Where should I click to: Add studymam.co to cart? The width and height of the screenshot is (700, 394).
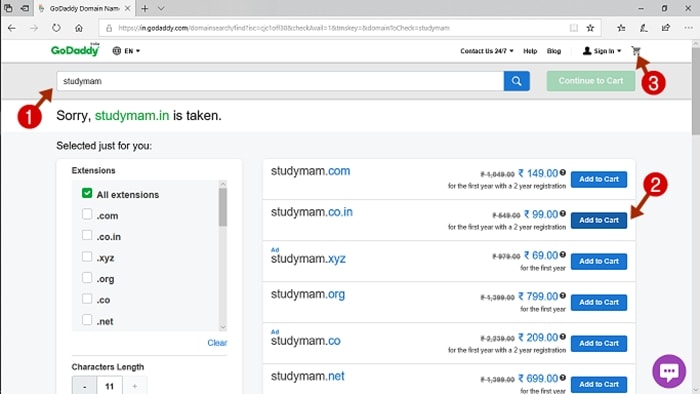(599, 344)
